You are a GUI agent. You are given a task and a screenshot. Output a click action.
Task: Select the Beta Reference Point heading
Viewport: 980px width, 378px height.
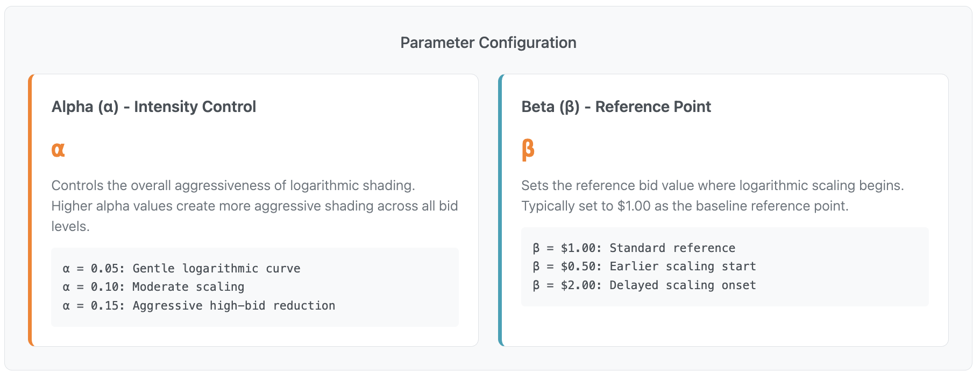click(616, 107)
